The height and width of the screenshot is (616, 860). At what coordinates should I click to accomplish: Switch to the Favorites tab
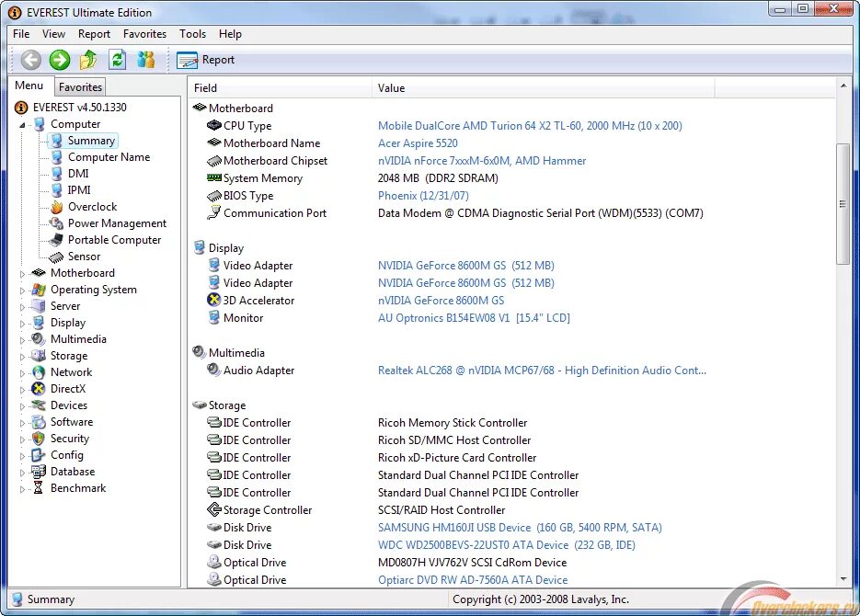[80, 86]
